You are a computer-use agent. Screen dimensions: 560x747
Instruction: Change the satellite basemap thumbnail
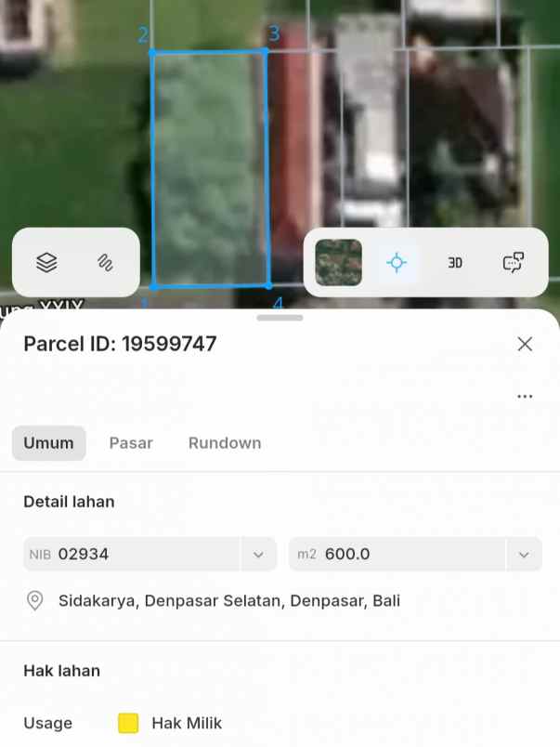(x=339, y=263)
